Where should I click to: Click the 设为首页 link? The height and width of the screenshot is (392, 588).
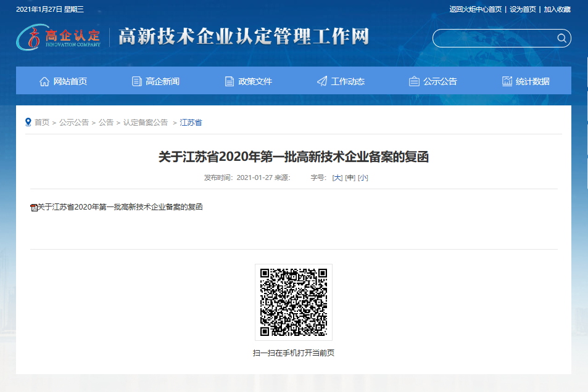523,9
